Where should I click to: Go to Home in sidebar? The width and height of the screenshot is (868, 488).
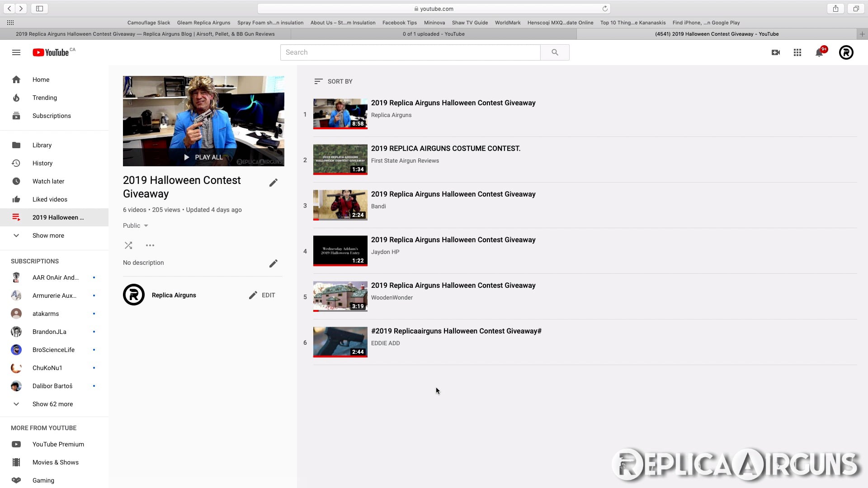coord(54,80)
